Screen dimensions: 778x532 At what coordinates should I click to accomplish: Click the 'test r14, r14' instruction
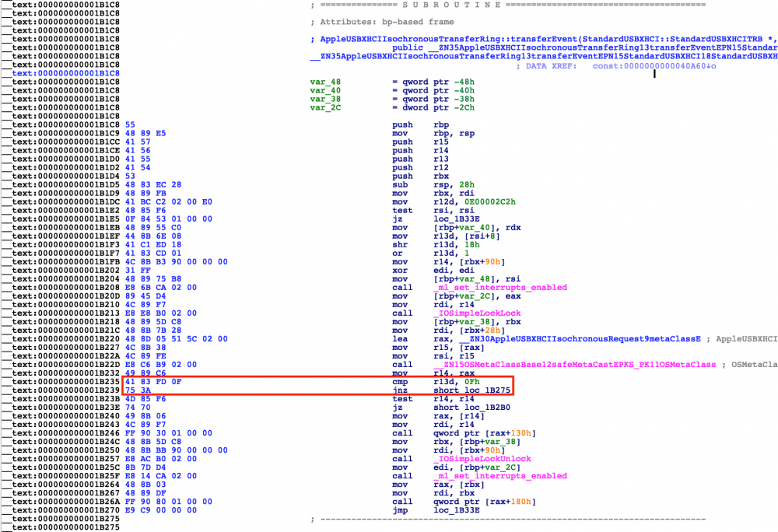tap(433, 399)
